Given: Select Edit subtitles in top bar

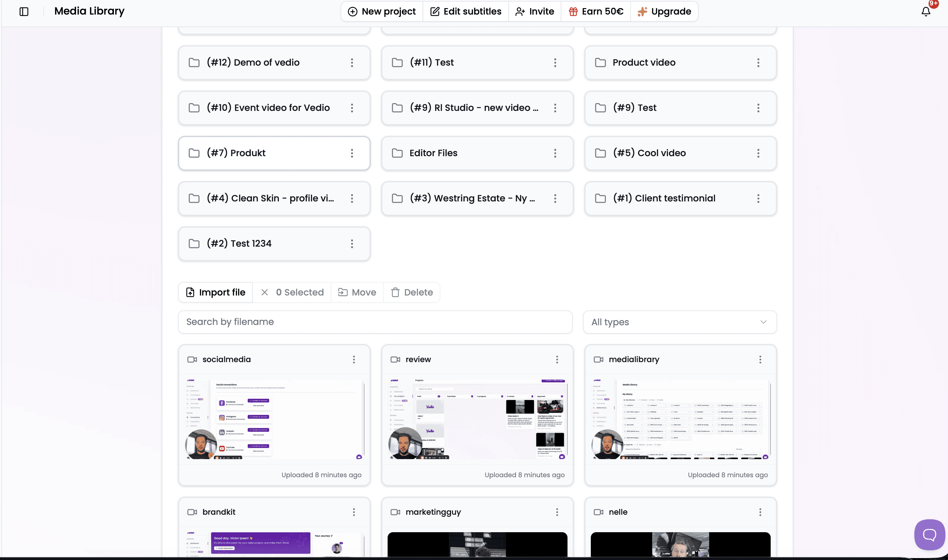Looking at the screenshot, I should coord(466,12).
